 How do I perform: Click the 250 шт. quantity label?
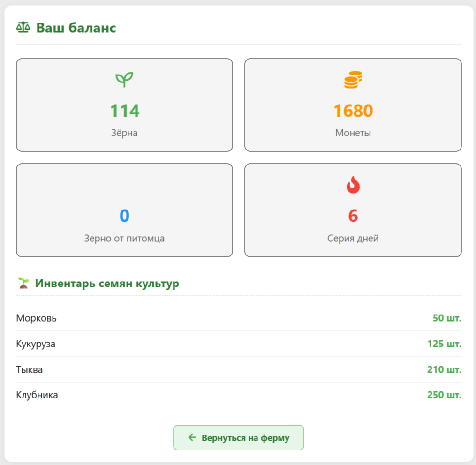[x=444, y=395]
